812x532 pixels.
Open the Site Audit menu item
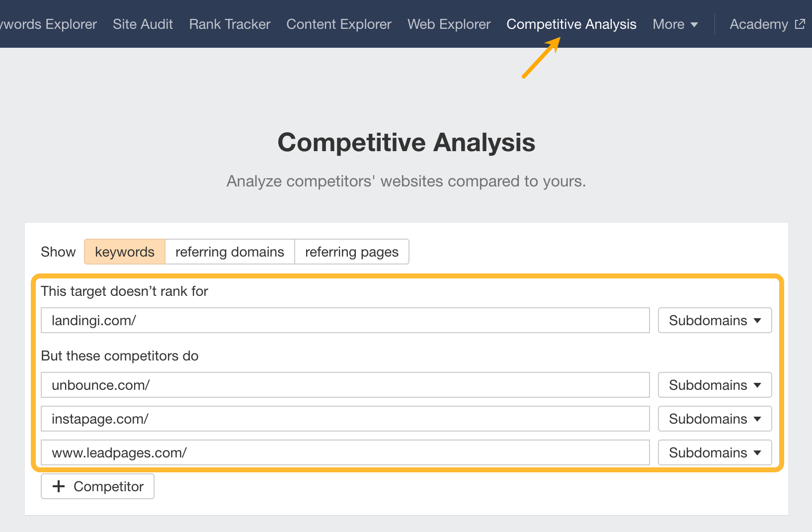pyautogui.click(x=143, y=24)
